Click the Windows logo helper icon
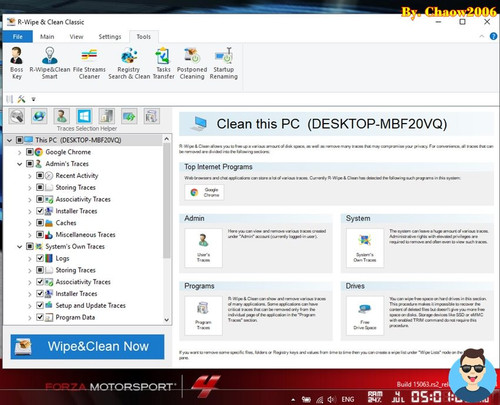Viewport: 500px width, 405px height. [x=84, y=116]
